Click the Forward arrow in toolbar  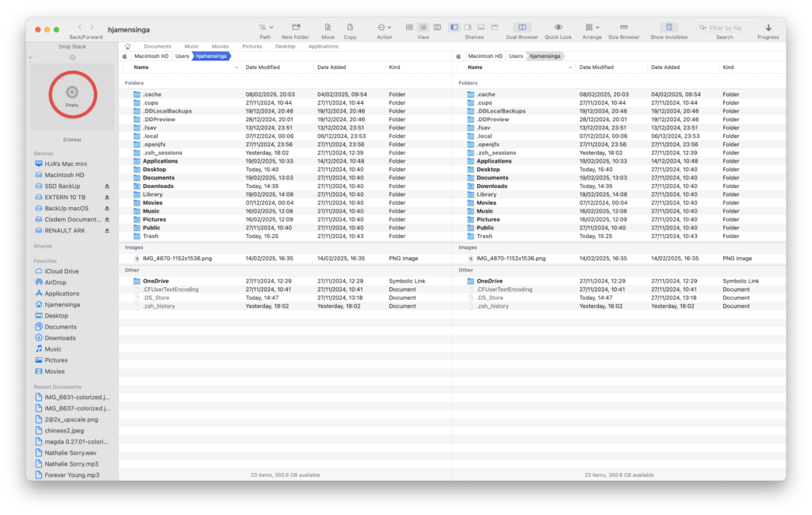[x=92, y=28]
